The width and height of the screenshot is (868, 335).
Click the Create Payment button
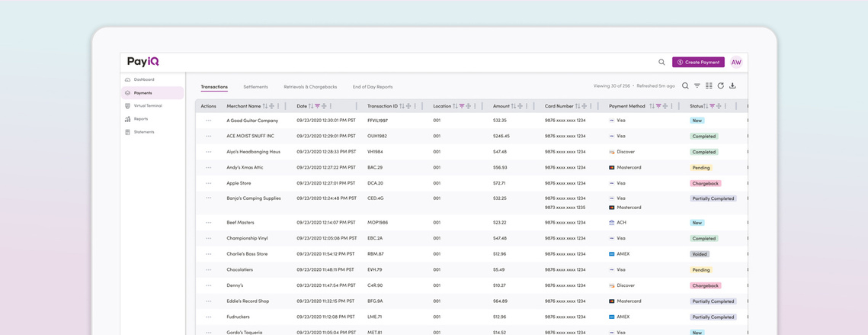tap(698, 62)
